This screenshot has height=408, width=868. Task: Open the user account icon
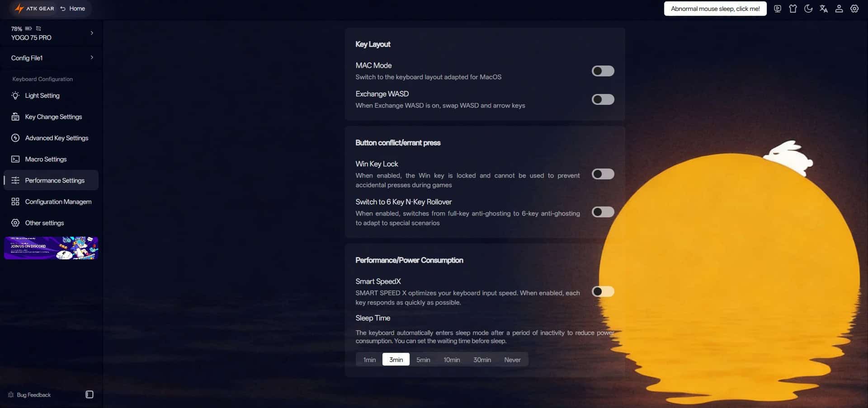(839, 9)
